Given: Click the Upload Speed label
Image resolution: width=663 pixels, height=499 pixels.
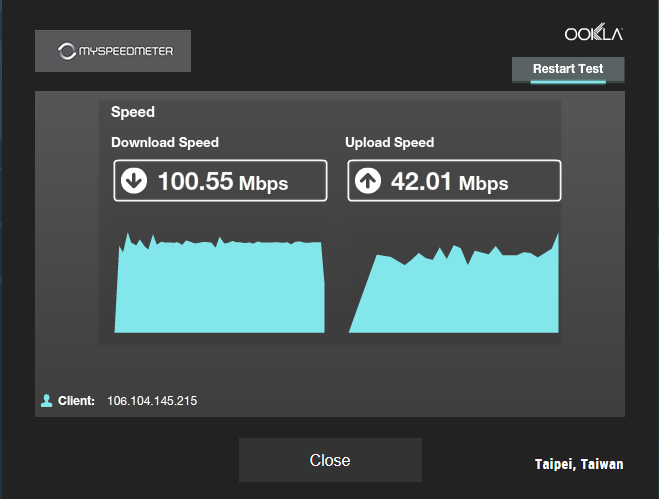Looking at the screenshot, I should coord(389,143).
